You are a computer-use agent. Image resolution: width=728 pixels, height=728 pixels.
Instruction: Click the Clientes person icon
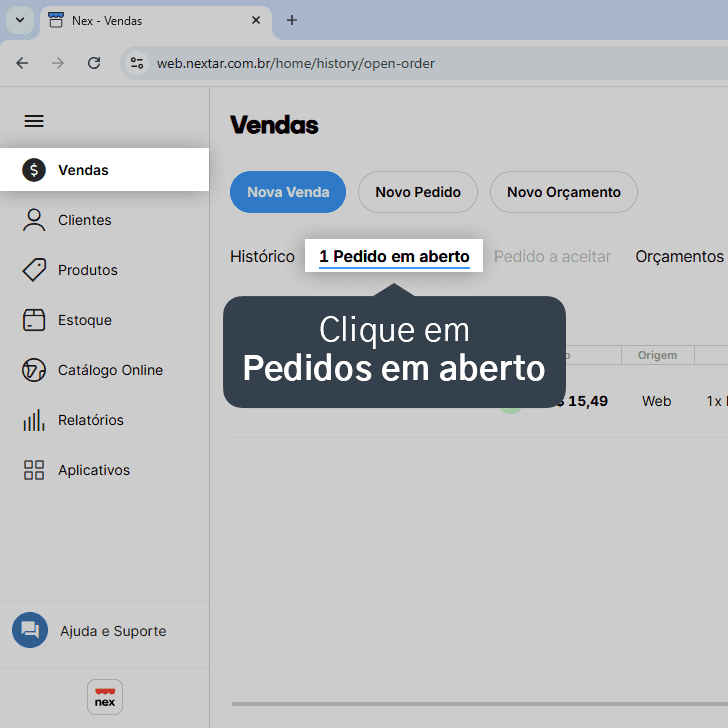click(34, 220)
